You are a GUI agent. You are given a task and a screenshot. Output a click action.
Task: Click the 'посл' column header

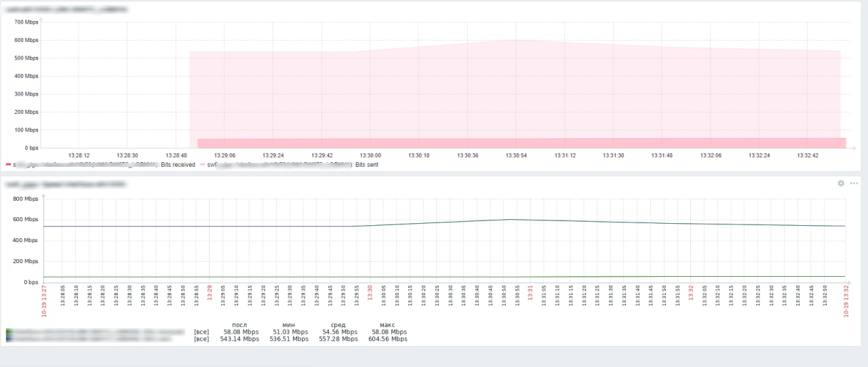coord(239,325)
